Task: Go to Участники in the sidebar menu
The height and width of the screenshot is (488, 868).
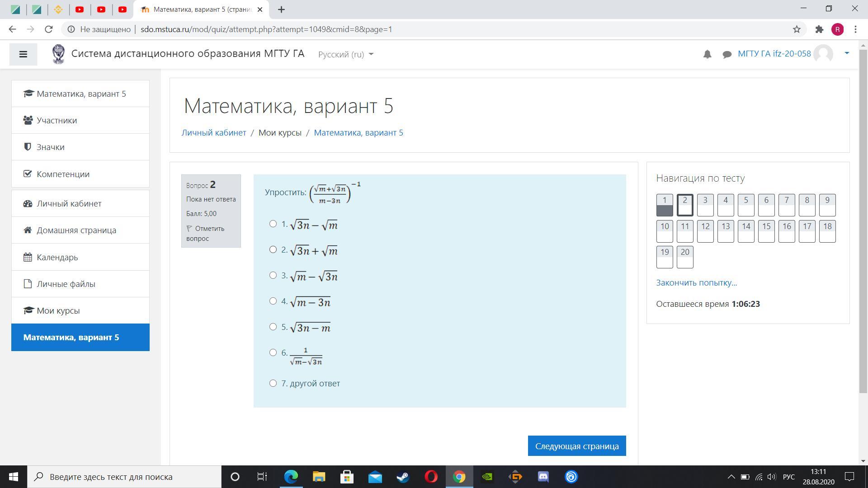Action: (57, 120)
